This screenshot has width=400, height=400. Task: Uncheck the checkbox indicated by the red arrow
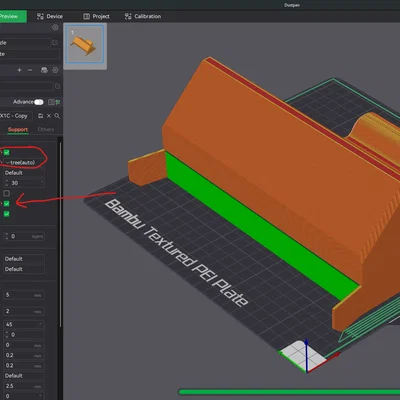[x=7, y=203]
